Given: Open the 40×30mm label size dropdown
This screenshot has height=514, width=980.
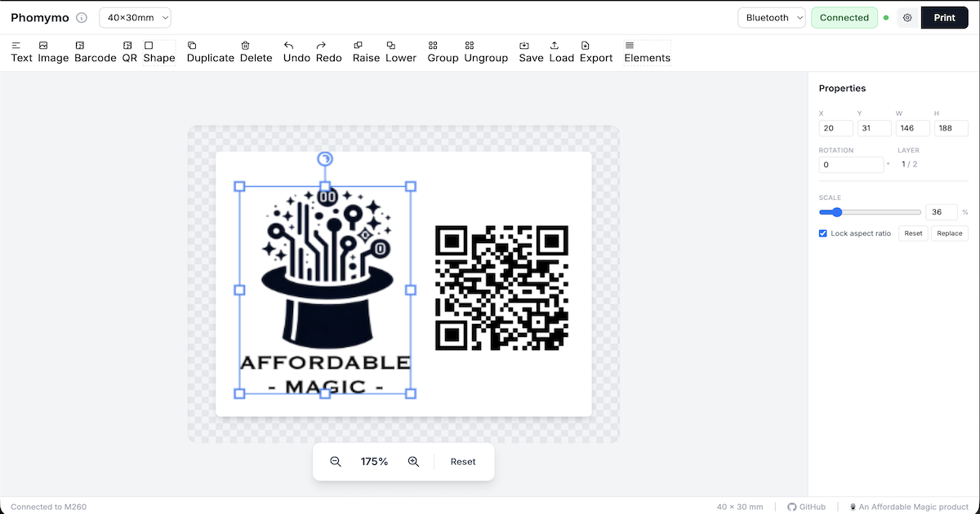Looking at the screenshot, I should (135, 18).
